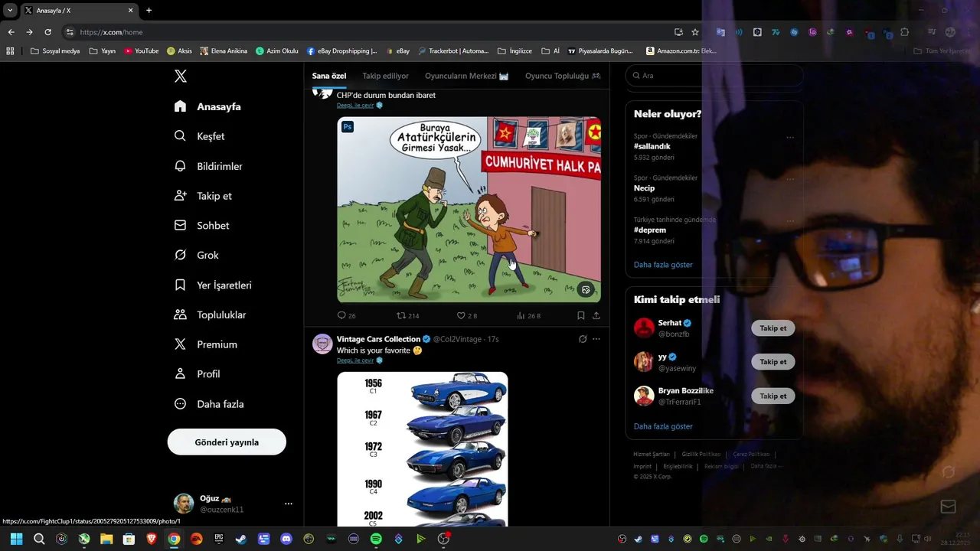This screenshot has height=551, width=980.
Task: Go to Anasayfa in sidebar
Action: pyautogui.click(x=207, y=106)
